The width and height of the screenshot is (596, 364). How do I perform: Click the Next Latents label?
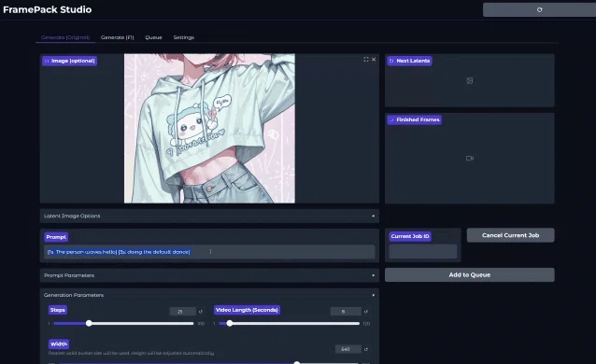pos(409,61)
